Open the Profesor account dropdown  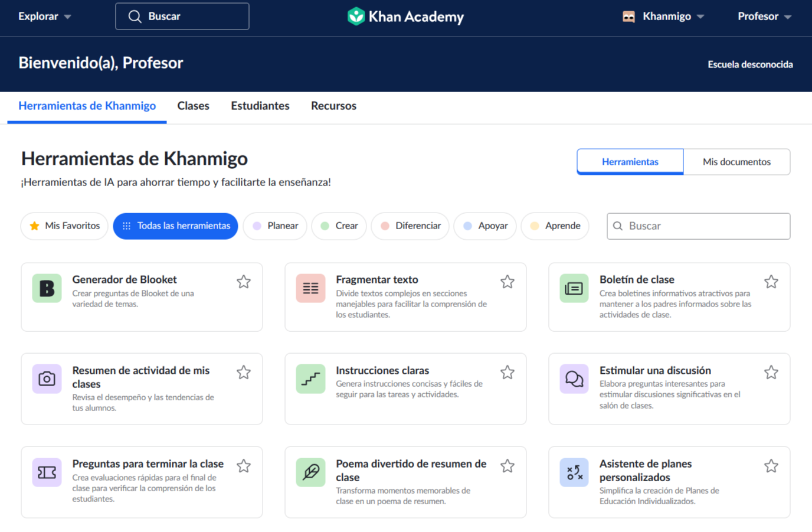pos(765,17)
